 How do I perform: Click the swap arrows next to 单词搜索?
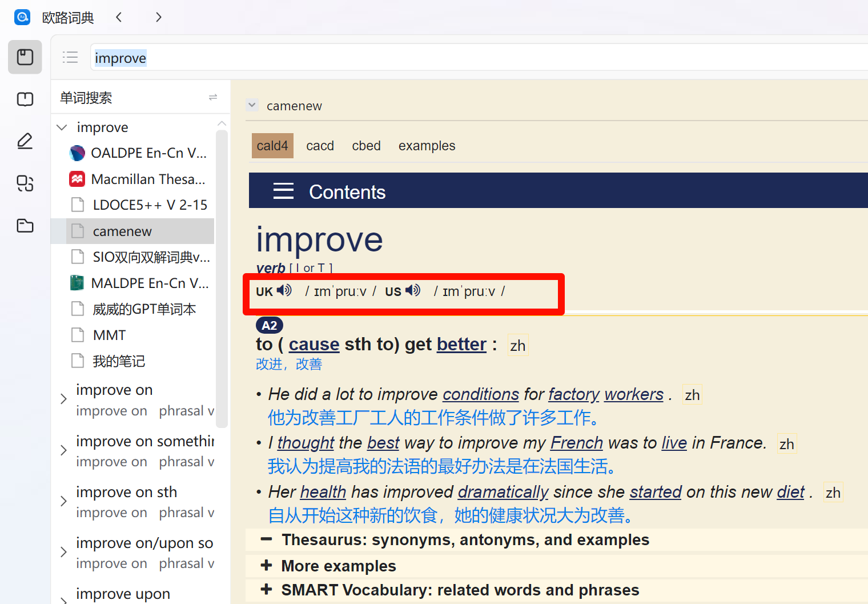coord(213,97)
